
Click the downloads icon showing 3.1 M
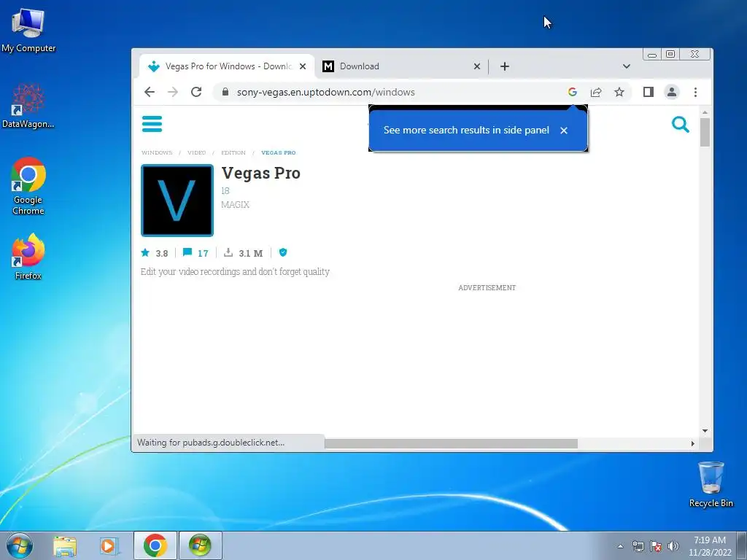[228, 252]
